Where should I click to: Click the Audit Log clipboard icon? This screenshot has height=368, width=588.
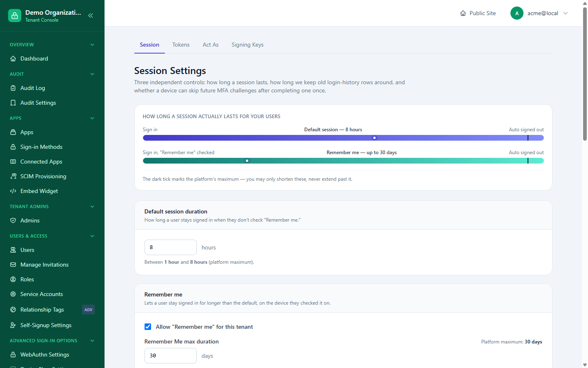13,88
